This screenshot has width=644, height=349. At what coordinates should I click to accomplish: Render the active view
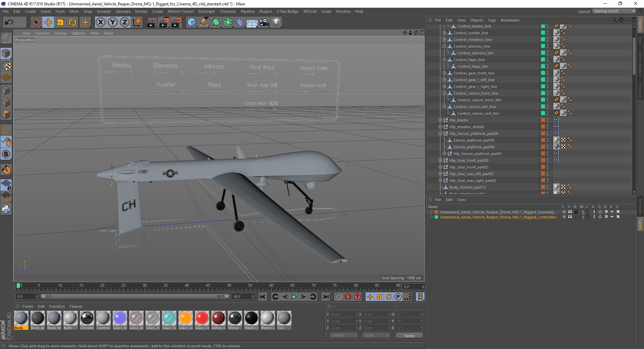coord(152,22)
